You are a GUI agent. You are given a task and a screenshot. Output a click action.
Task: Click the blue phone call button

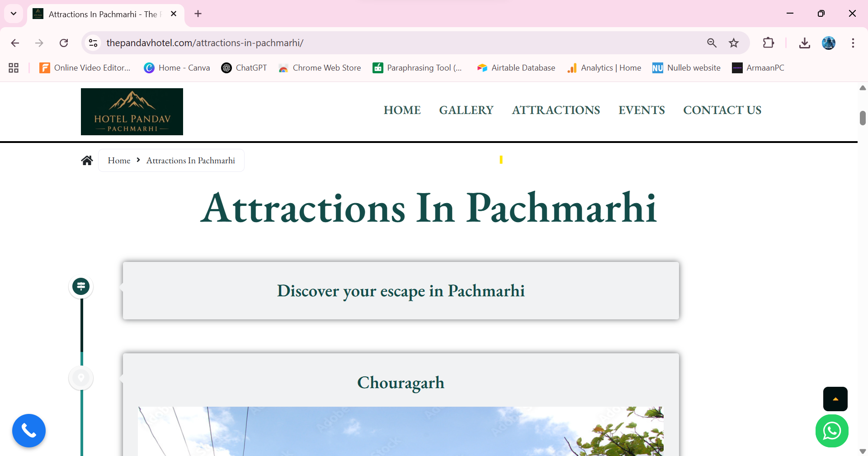click(29, 431)
